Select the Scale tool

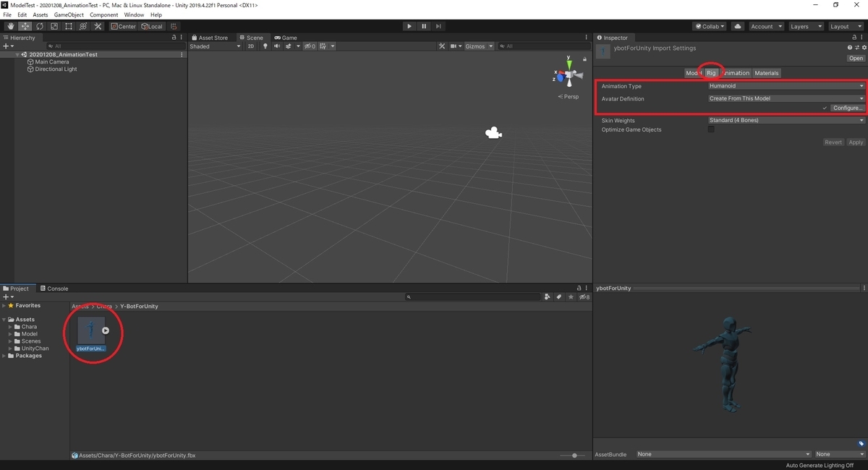point(54,26)
